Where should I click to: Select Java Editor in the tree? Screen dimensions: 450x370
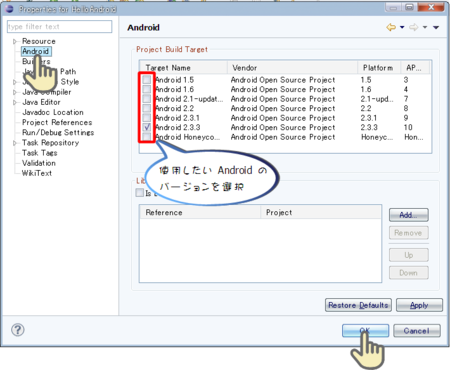point(41,102)
